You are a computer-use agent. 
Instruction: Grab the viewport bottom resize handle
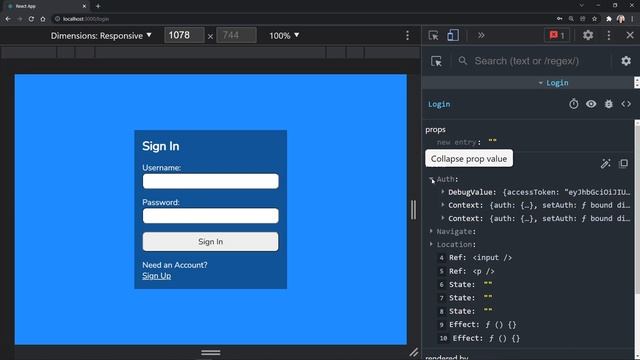[x=211, y=352]
